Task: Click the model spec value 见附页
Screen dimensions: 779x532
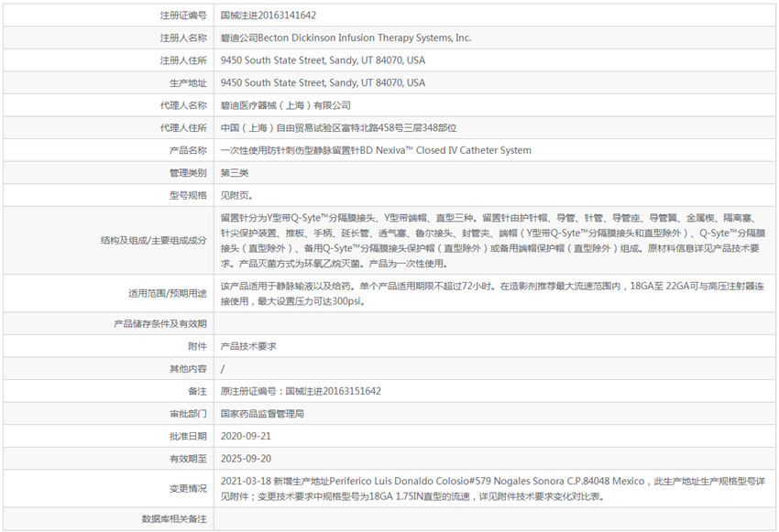Action: (x=236, y=196)
